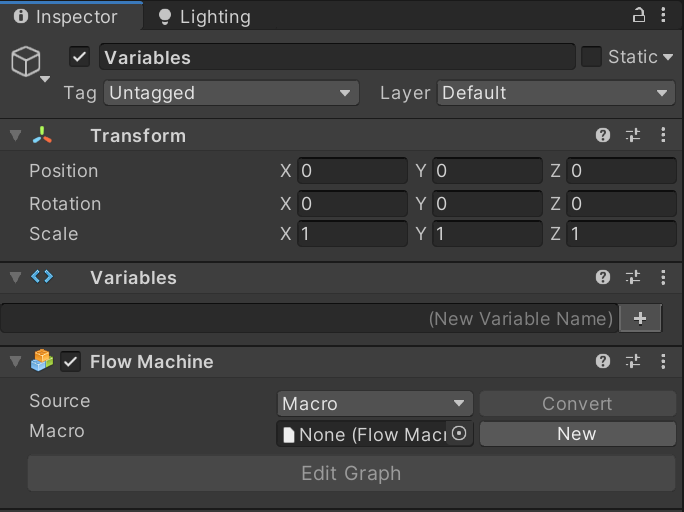Click the Source label
This screenshot has width=684, height=512.
pyautogui.click(x=60, y=401)
